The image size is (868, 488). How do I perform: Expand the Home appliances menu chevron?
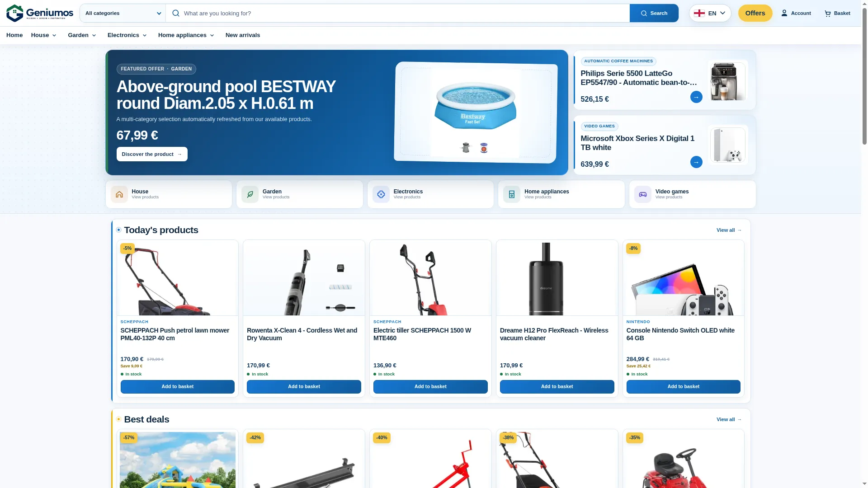(x=212, y=35)
